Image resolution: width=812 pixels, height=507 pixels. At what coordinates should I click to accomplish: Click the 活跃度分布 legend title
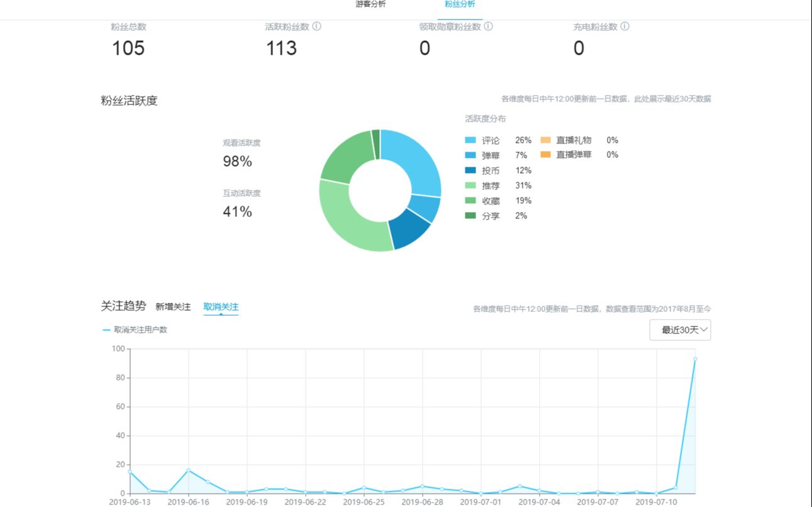[x=486, y=119]
